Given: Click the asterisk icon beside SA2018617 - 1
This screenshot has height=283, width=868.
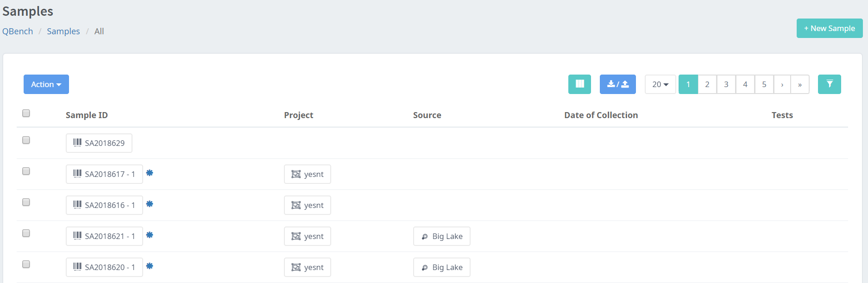Looking at the screenshot, I should pyautogui.click(x=150, y=173).
